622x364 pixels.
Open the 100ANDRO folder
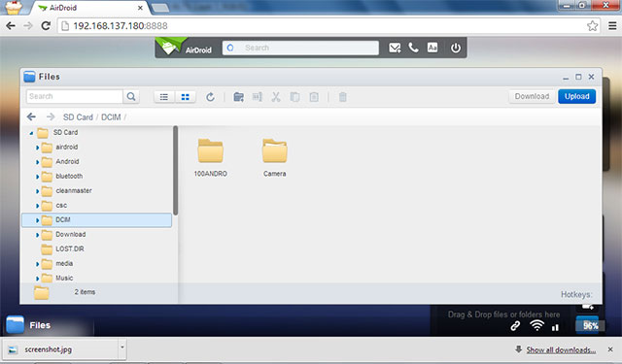[211, 157]
